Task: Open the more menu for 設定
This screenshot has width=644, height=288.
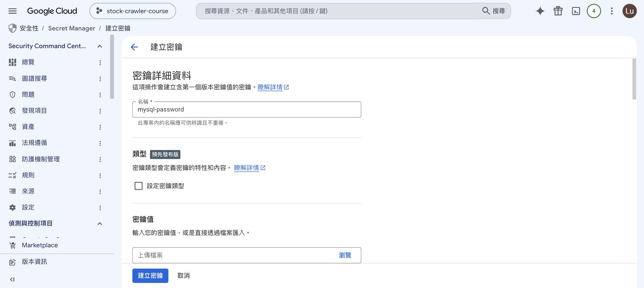Action: click(100, 208)
